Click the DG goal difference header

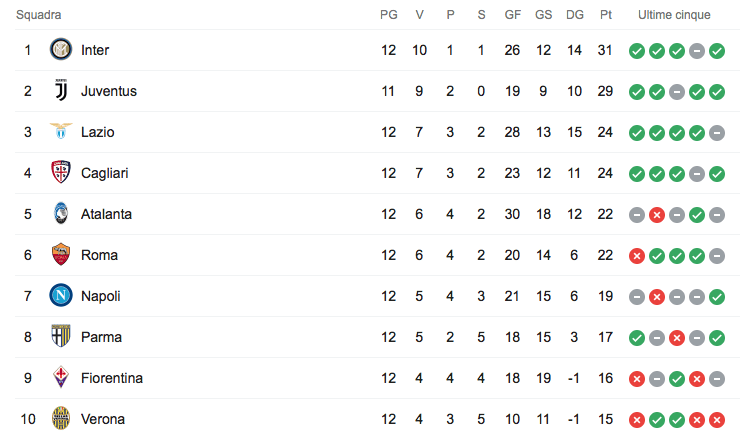click(575, 15)
